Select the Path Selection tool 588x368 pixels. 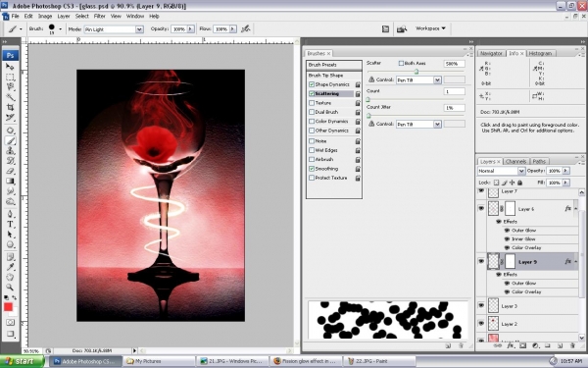(x=10, y=235)
